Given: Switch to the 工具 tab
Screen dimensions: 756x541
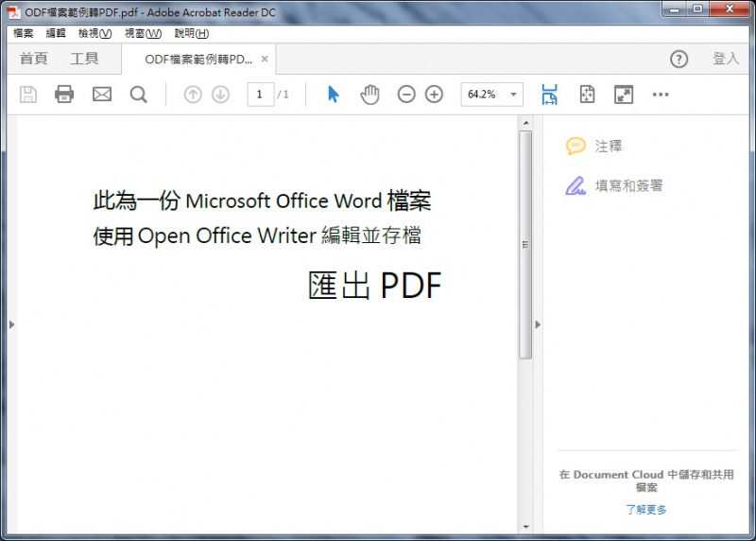Looking at the screenshot, I should tap(84, 59).
